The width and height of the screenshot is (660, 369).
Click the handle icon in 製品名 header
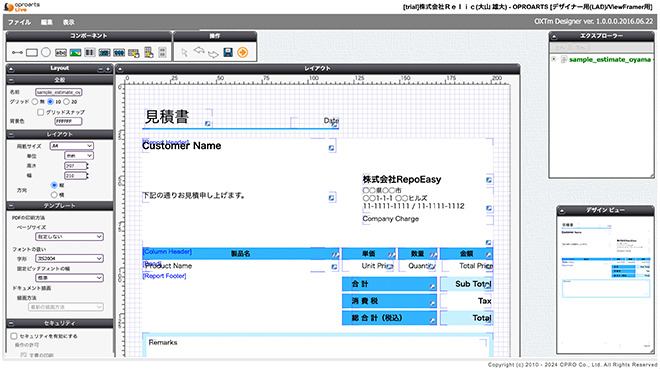pos(335,255)
